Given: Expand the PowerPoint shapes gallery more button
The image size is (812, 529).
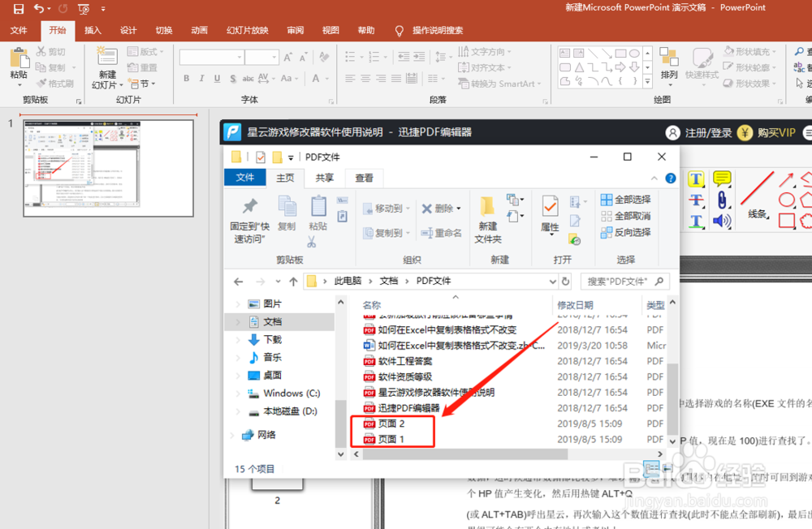Looking at the screenshot, I should pos(647,81).
